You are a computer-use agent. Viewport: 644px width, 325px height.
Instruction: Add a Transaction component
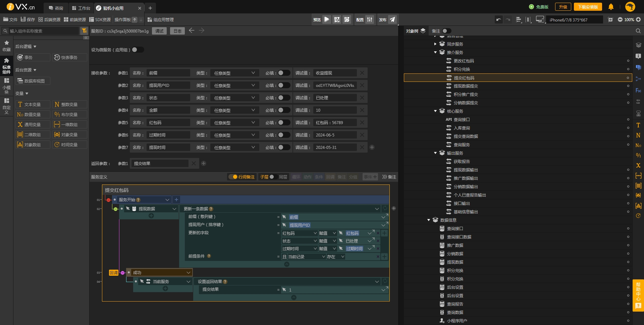click(x=33, y=57)
